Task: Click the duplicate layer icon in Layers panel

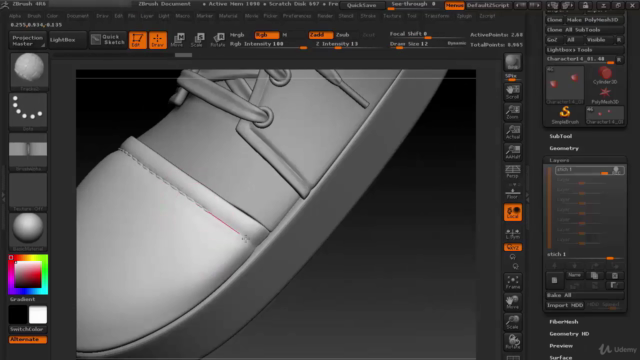Action: [594, 276]
